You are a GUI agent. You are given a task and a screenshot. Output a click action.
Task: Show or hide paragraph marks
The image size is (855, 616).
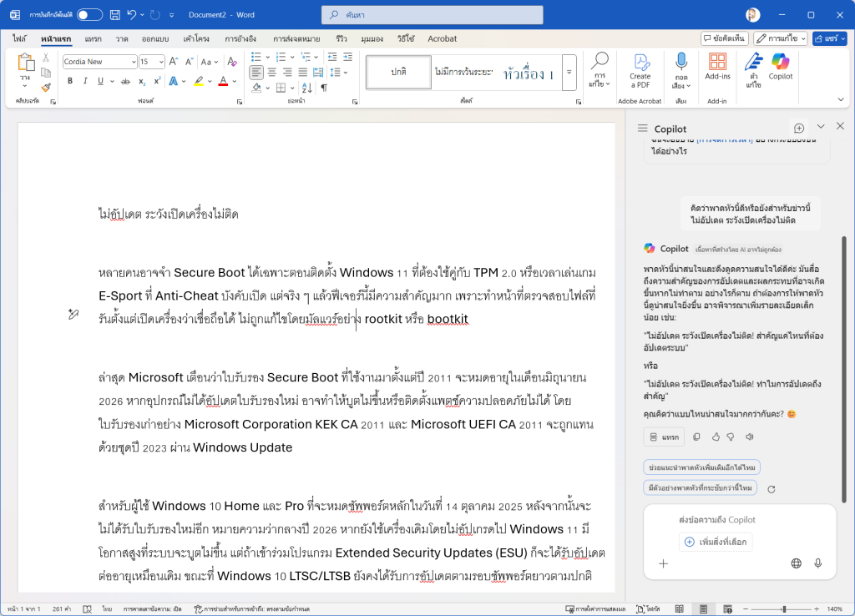[x=324, y=87]
